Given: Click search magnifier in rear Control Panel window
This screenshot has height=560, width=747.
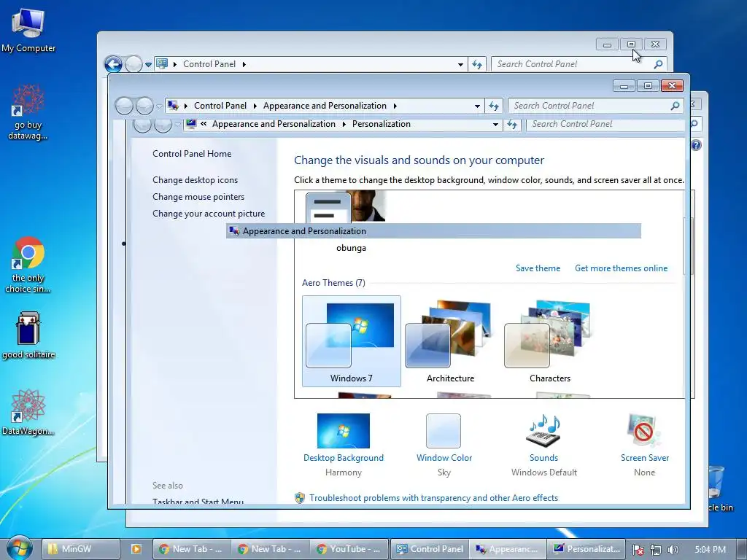Looking at the screenshot, I should point(658,64).
